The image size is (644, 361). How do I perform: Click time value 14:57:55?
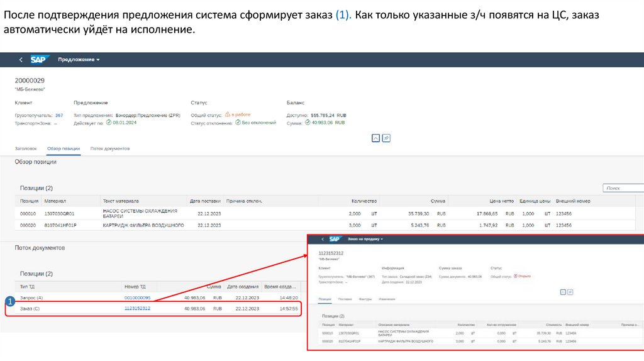coord(289,308)
